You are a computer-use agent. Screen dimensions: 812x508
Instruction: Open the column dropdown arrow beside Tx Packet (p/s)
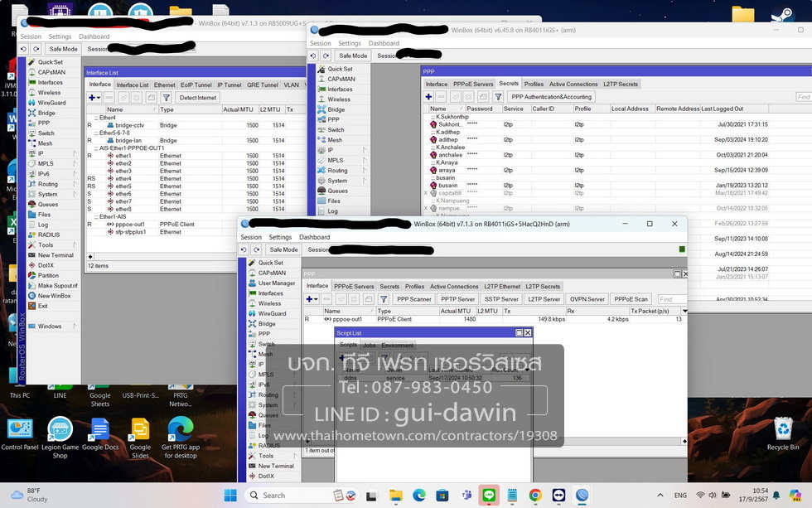[684, 312]
